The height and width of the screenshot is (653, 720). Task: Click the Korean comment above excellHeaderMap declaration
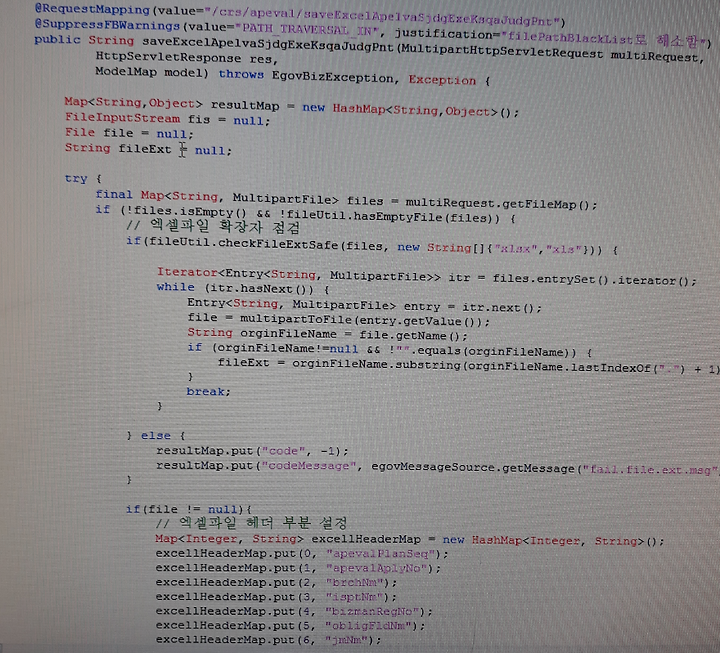[251, 522]
